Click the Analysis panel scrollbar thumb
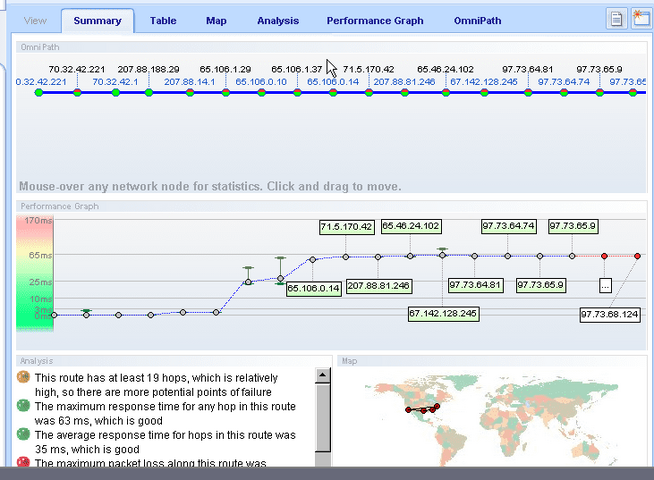This screenshot has height=480, width=654. (x=323, y=418)
